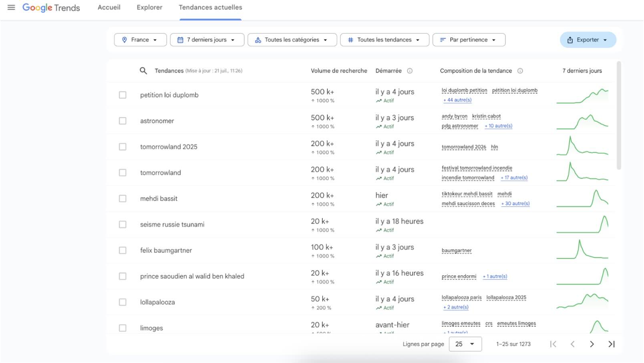Open sparkline for lollapalooza row
Image resolution: width=644 pixels, height=363 pixels.
582,301
